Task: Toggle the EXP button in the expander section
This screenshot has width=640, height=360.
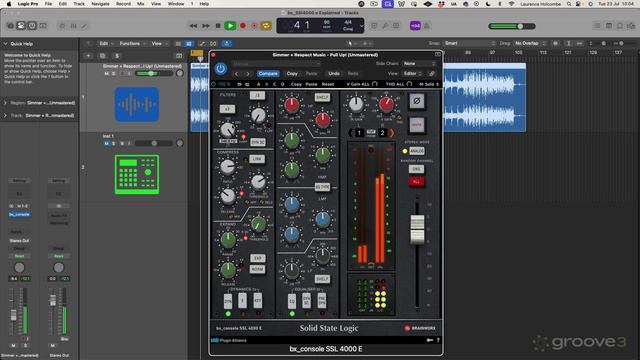Action: pyautogui.click(x=257, y=258)
